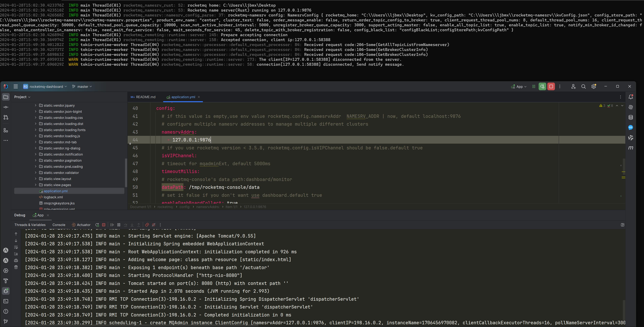The height and width of the screenshot is (327, 644).
Task: Toggle Mute Breakpoints in debug toolbar
Action: point(154,225)
